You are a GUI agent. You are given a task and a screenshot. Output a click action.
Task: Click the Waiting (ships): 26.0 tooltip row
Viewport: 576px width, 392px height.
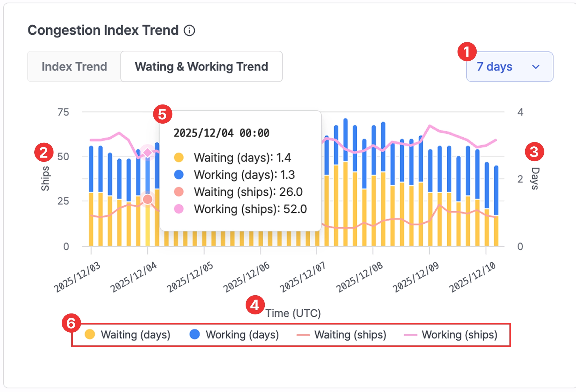(x=248, y=192)
